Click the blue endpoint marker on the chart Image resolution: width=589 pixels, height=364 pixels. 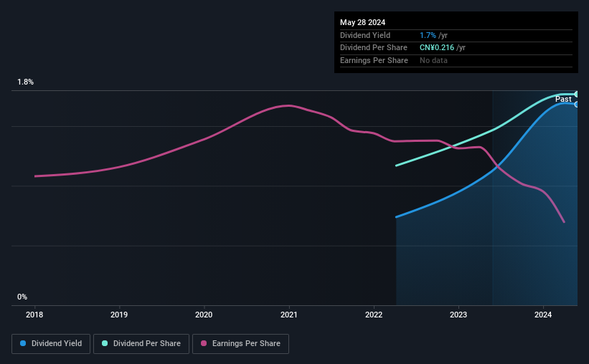click(x=577, y=105)
